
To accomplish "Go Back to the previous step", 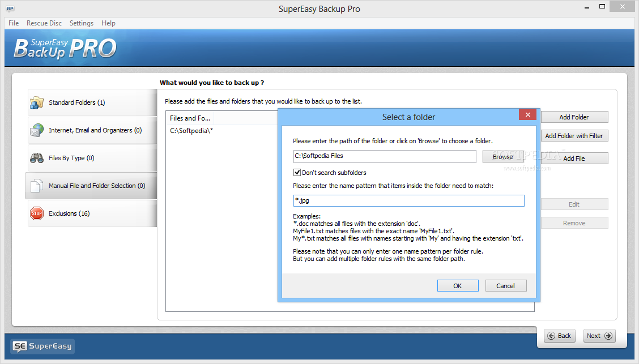I will tap(560, 336).
